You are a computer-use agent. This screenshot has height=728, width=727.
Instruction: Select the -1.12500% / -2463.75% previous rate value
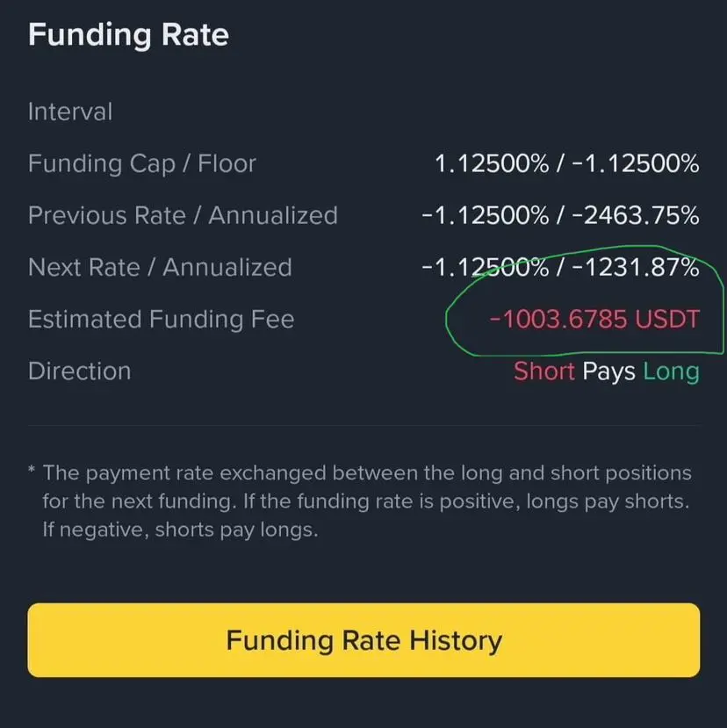(560, 215)
